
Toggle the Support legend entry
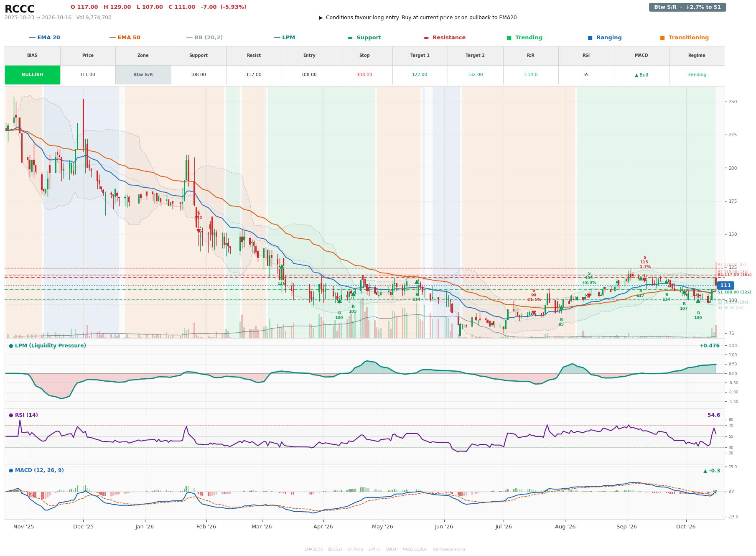pyautogui.click(x=364, y=38)
